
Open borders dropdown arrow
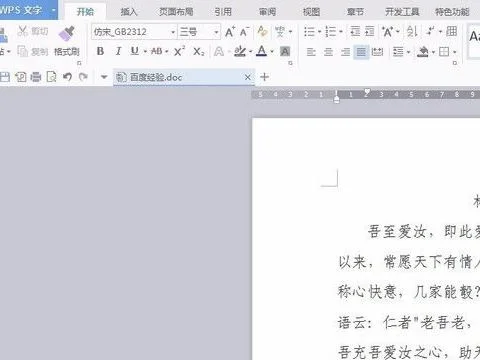point(455,52)
